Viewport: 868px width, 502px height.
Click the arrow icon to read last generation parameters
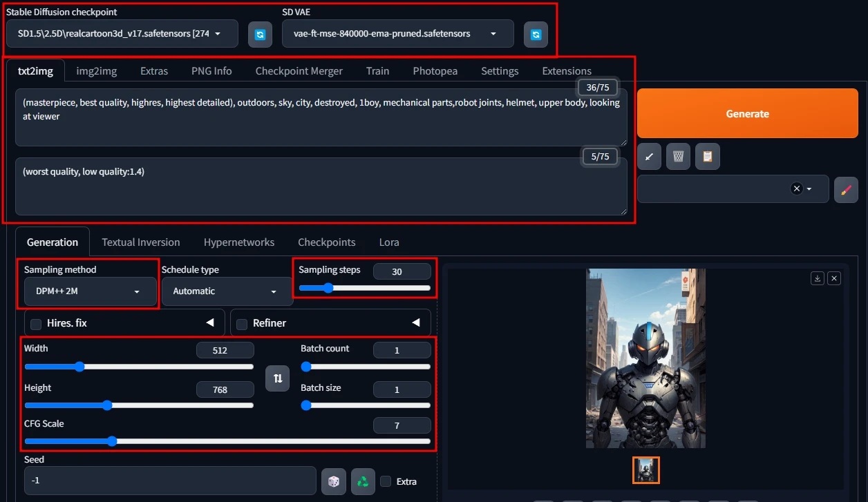[x=649, y=157]
